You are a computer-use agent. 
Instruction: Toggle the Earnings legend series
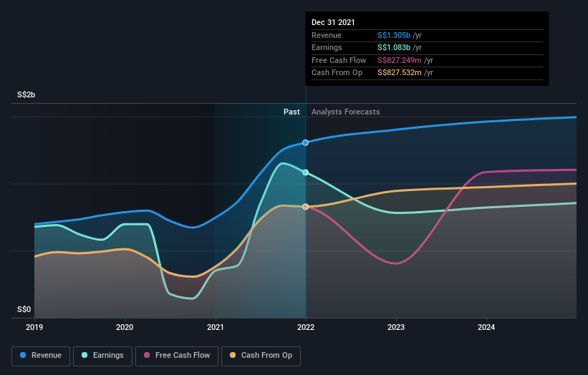point(102,356)
